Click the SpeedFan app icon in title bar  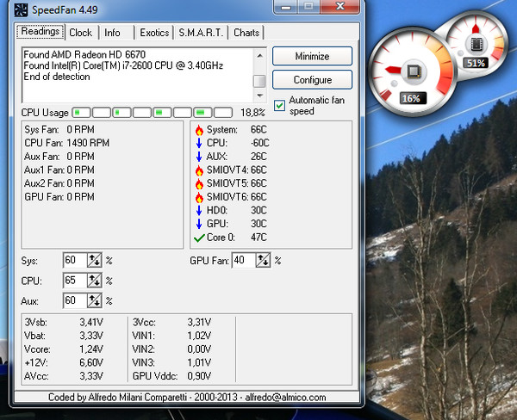click(21, 9)
